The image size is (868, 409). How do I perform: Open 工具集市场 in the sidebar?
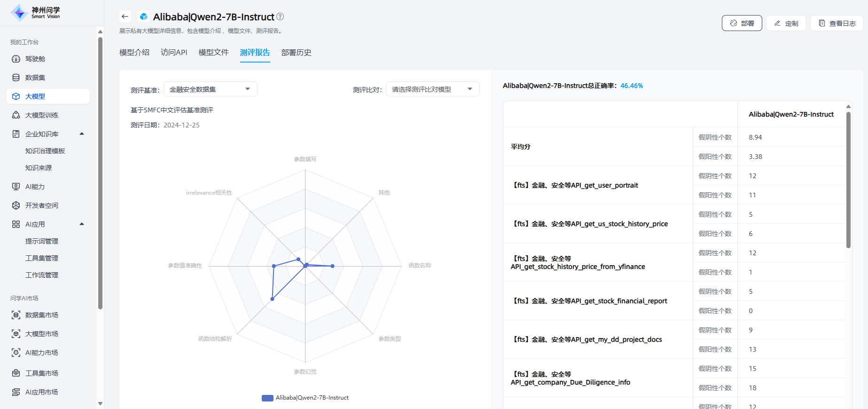click(41, 373)
